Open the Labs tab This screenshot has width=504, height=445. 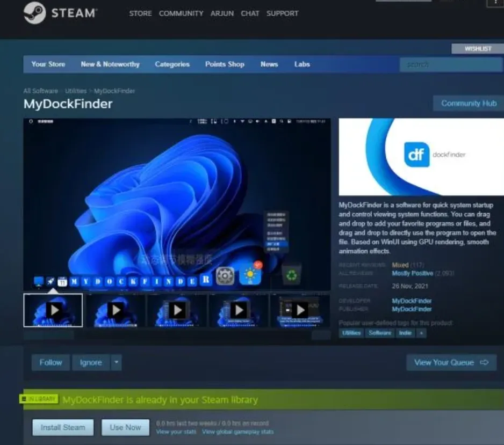[x=302, y=64]
